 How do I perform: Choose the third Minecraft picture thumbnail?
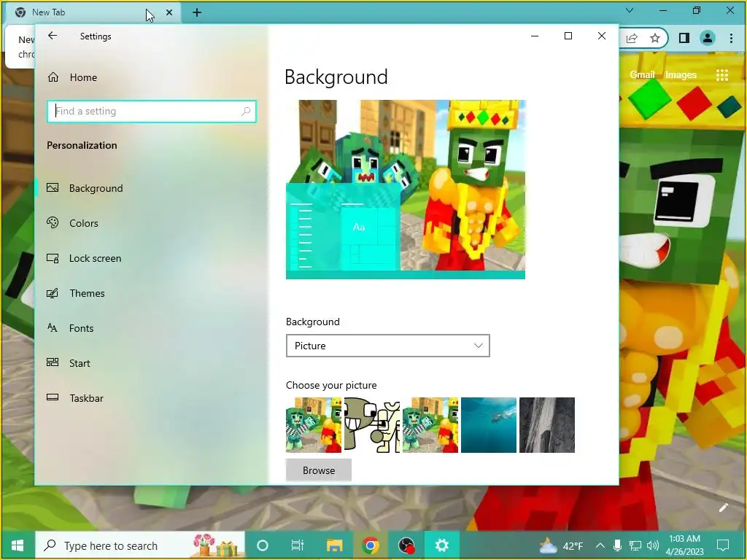(x=430, y=425)
